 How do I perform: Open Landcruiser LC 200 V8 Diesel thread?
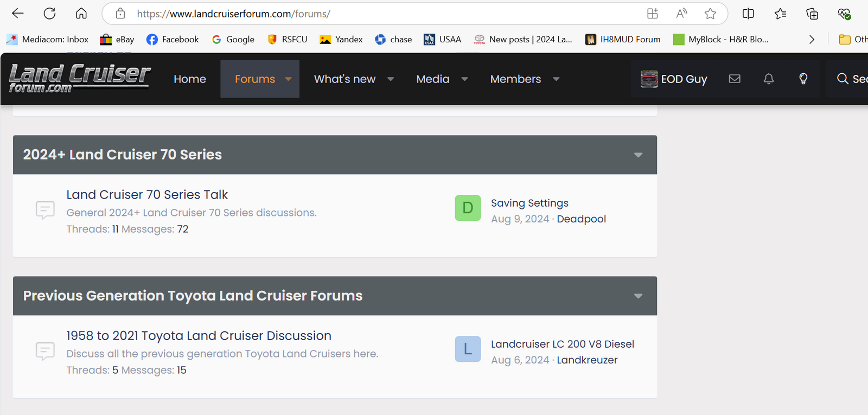563,344
